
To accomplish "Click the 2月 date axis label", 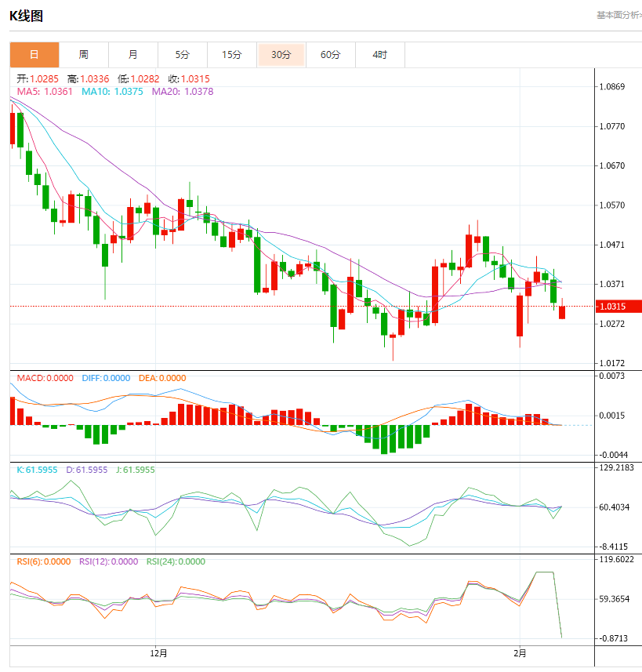I will 520,653.
